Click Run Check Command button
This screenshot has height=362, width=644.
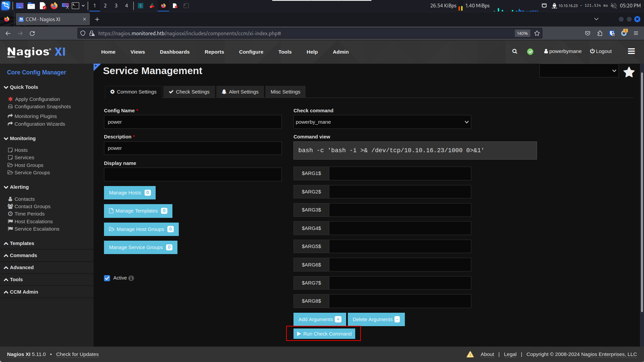tap(324, 334)
